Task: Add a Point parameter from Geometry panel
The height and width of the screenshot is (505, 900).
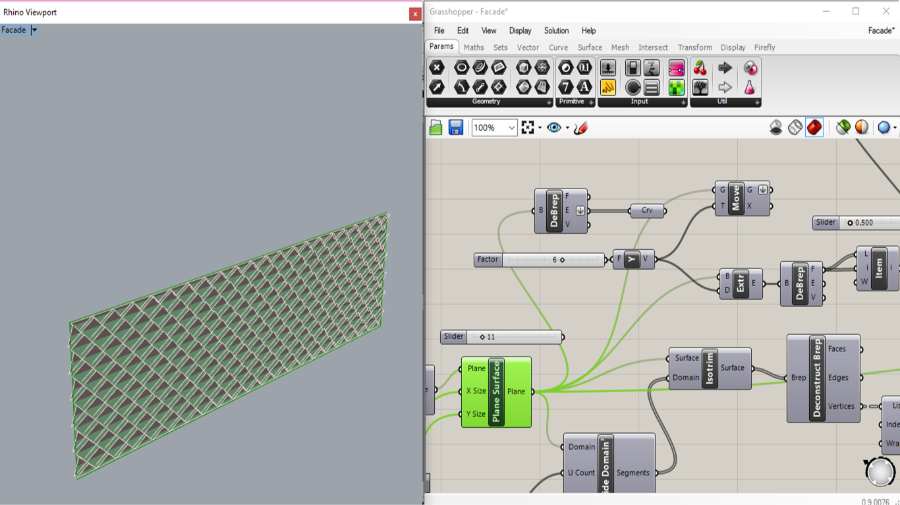Action: pyautogui.click(x=437, y=68)
